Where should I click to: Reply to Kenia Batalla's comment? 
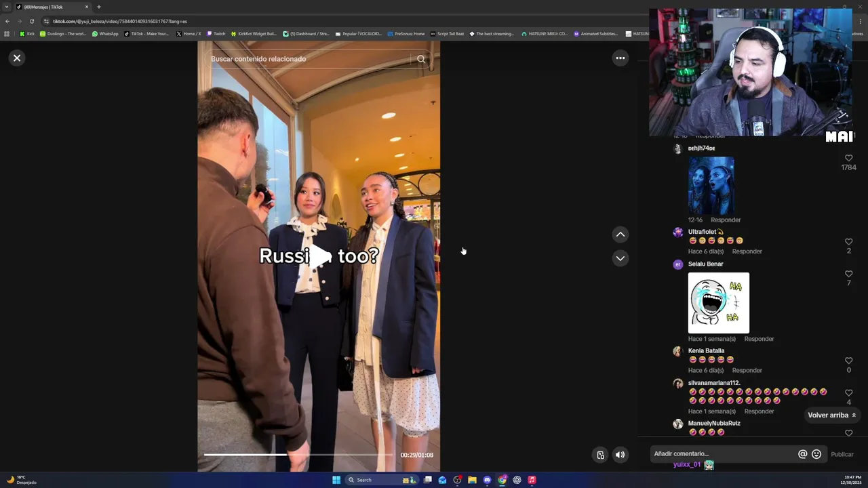point(747,370)
